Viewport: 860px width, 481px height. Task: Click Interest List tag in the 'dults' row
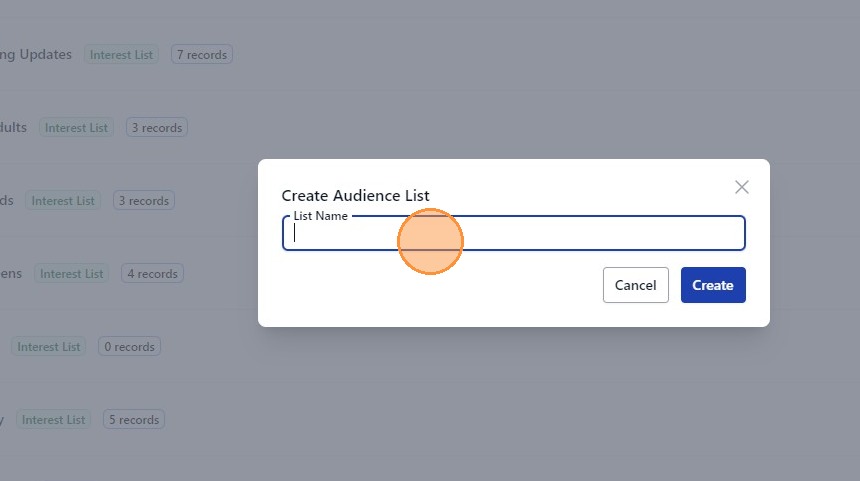click(76, 128)
